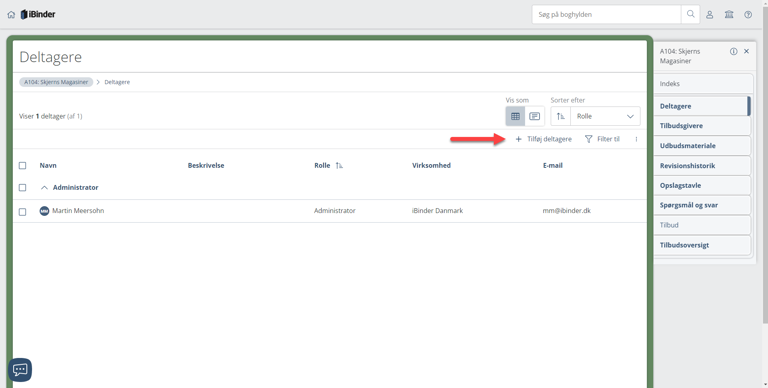Open the three-dot more options menu
This screenshot has width=768, height=388.
click(x=636, y=139)
